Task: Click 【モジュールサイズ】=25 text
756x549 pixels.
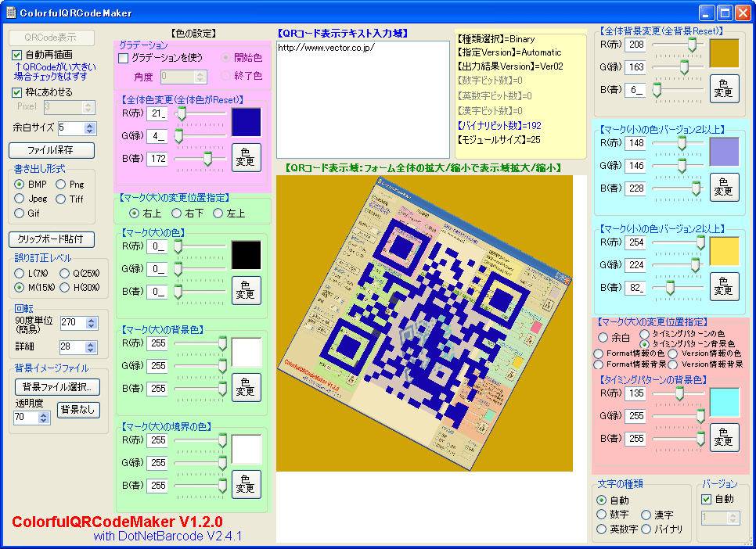Action: [x=499, y=140]
